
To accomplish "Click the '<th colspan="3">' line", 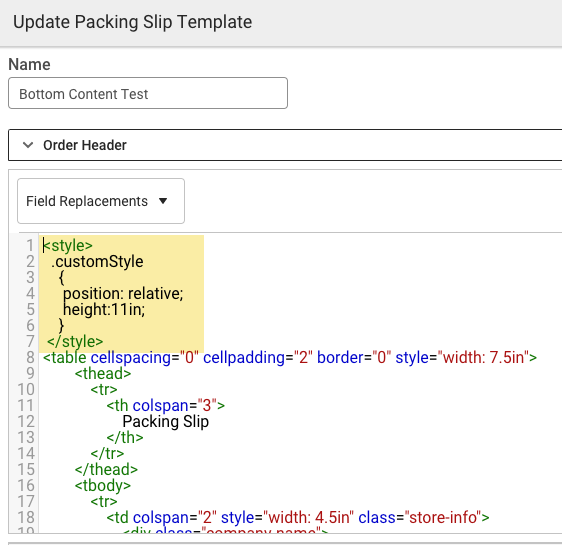I will 166,405.
